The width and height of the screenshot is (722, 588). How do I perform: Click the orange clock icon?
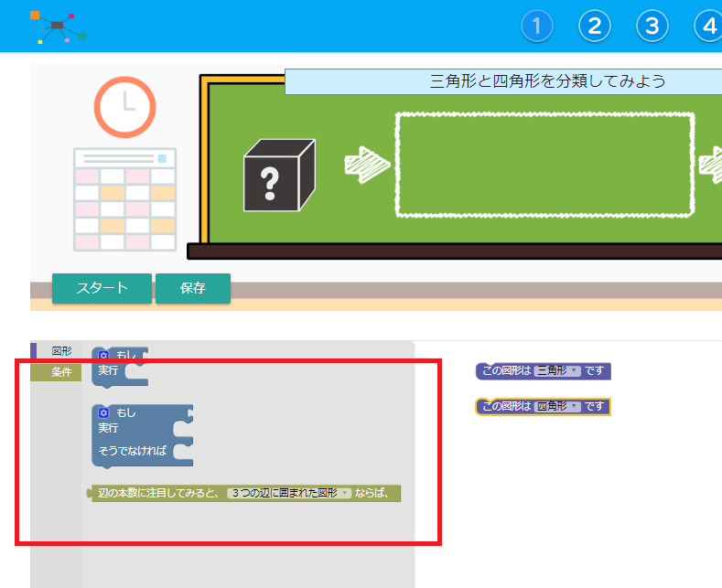tap(124, 107)
